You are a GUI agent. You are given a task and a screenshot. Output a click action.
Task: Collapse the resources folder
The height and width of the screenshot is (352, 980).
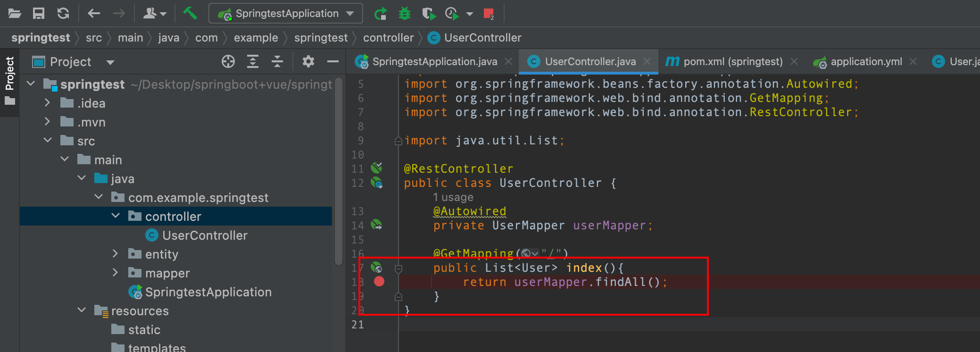pyautogui.click(x=82, y=310)
